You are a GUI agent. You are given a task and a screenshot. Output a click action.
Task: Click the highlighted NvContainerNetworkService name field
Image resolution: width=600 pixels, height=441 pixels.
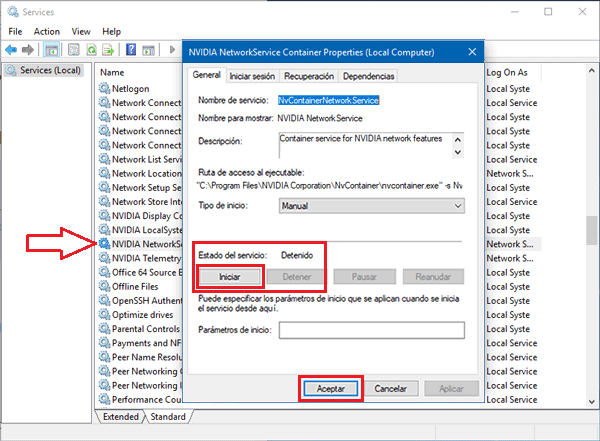[328, 100]
